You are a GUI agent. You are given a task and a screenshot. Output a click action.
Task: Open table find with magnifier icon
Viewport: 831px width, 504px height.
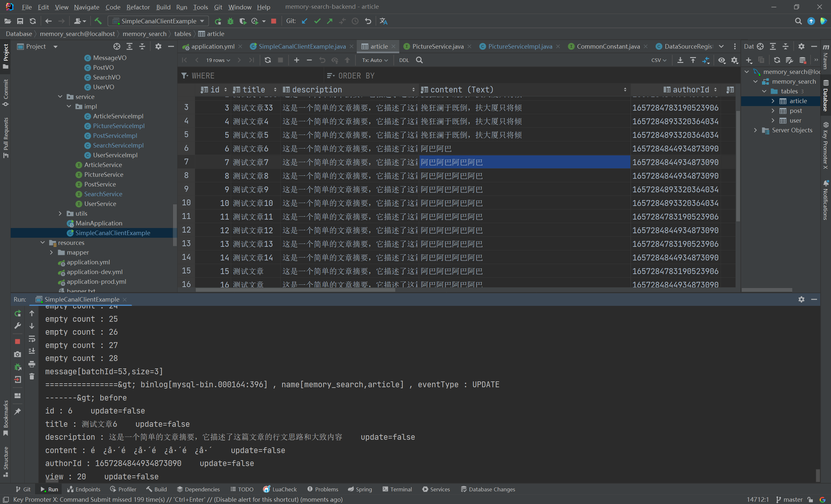(419, 60)
